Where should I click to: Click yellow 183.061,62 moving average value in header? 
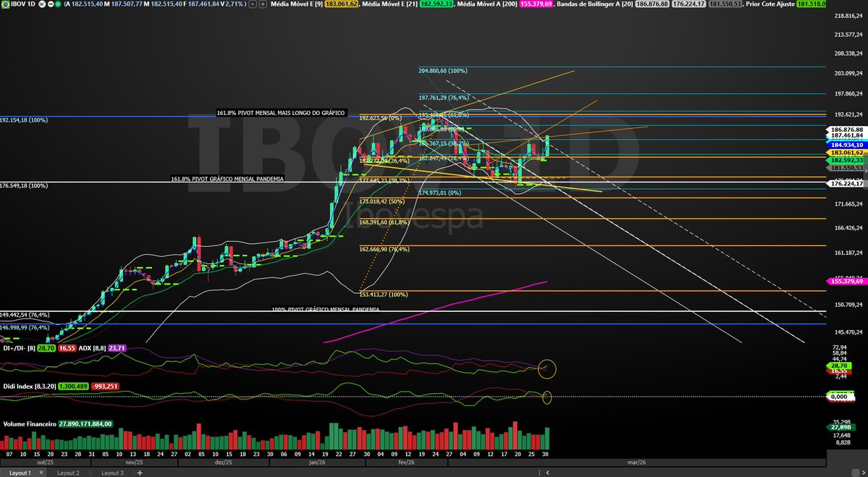coord(340,4)
